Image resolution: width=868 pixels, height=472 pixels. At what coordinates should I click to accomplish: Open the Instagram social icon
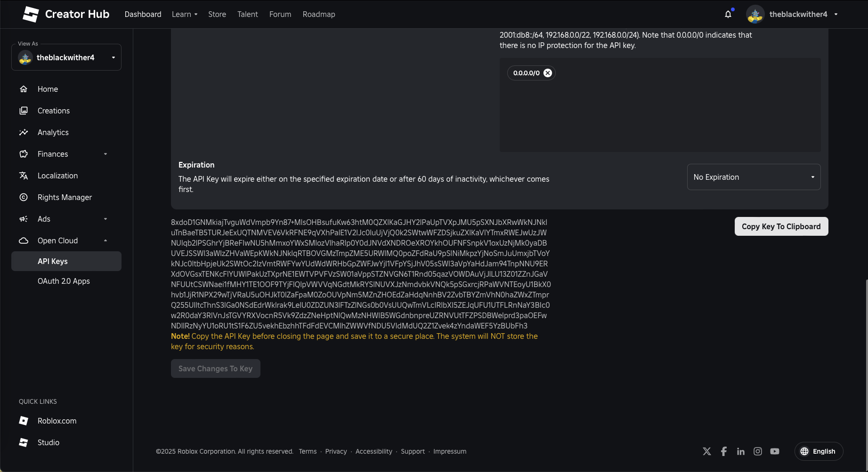[758, 451]
